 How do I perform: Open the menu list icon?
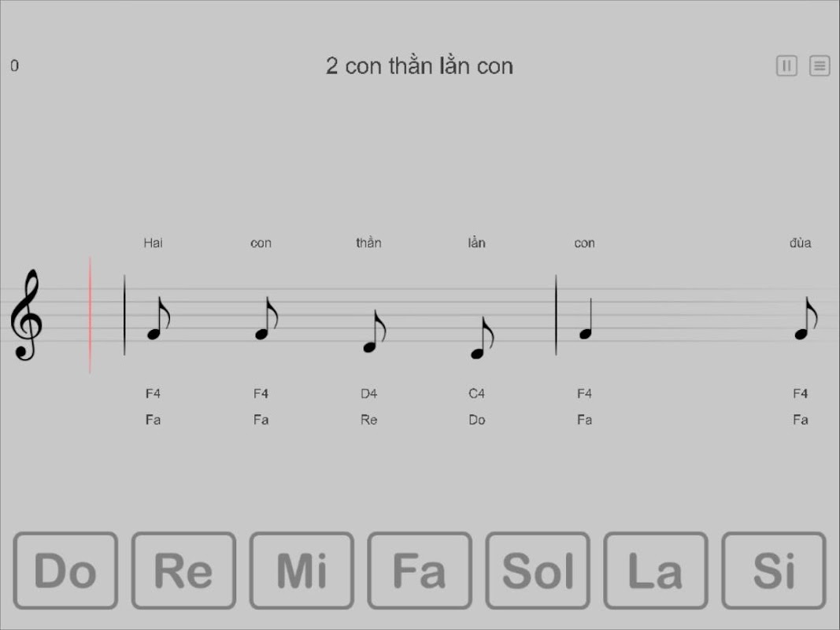pyautogui.click(x=820, y=66)
